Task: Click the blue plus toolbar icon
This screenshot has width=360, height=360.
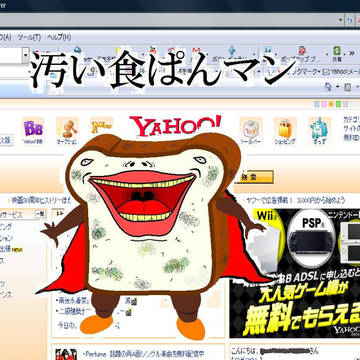Action: click(x=232, y=51)
